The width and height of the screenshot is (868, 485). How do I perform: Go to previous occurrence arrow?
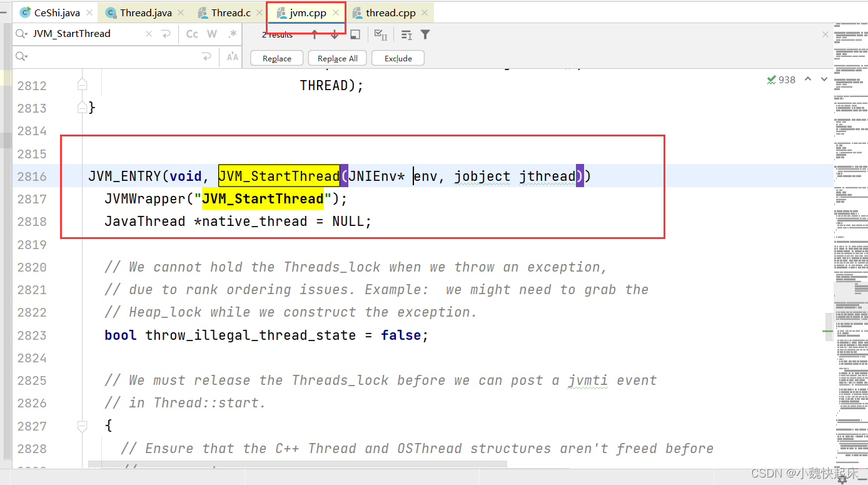click(315, 34)
